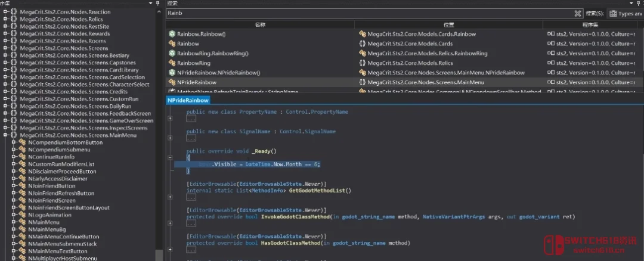Click the class icon before MegaCrit.Sts2.Core.Models.Cards.Rainbow location
The width and height of the screenshot is (644, 261).
[x=363, y=34]
